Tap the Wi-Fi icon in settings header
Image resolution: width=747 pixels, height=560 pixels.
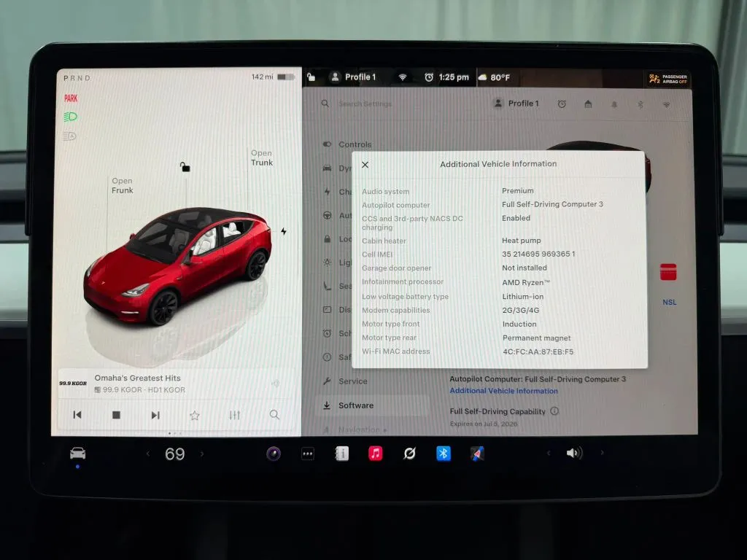(667, 104)
